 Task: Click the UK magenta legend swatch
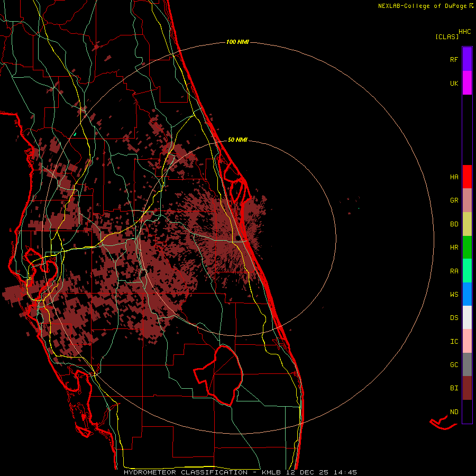coord(467,83)
